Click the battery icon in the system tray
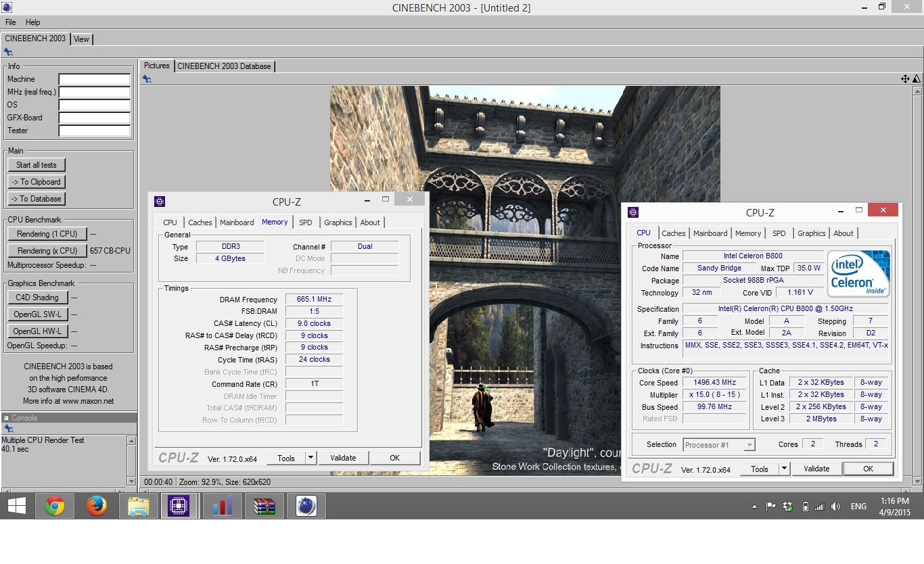The height and width of the screenshot is (564, 924). coord(805,507)
